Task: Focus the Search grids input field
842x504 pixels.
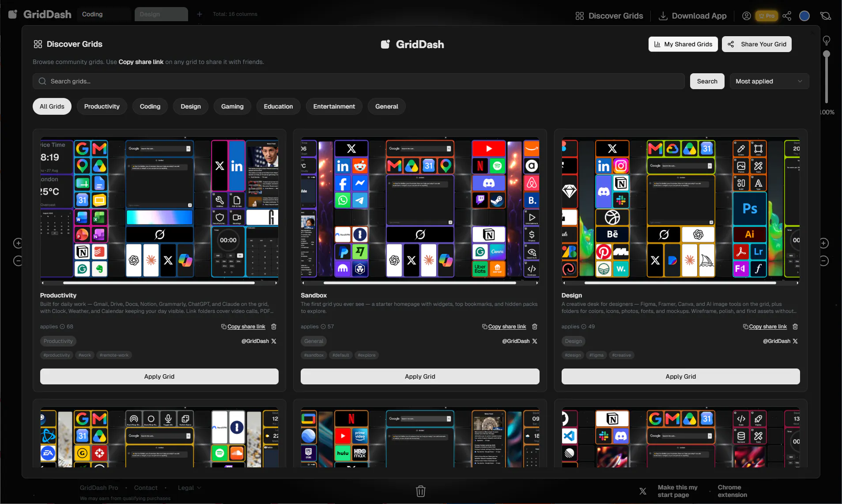Action: (x=359, y=81)
